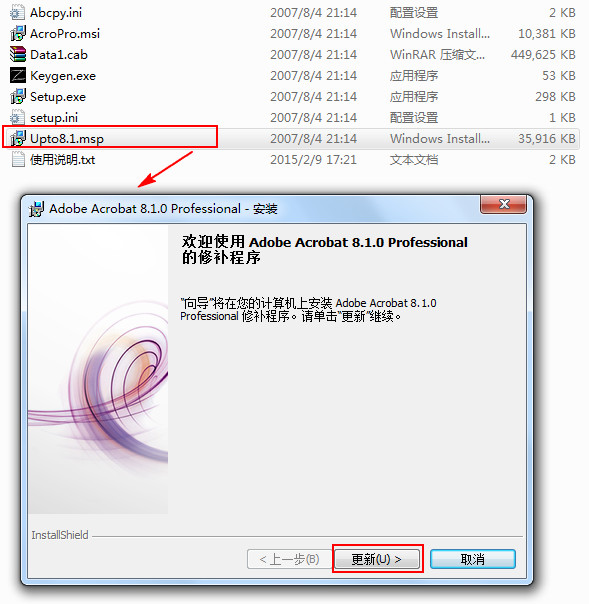Click the disabled < 上一步(B) button
This screenshot has height=604, width=589.
click(x=290, y=559)
